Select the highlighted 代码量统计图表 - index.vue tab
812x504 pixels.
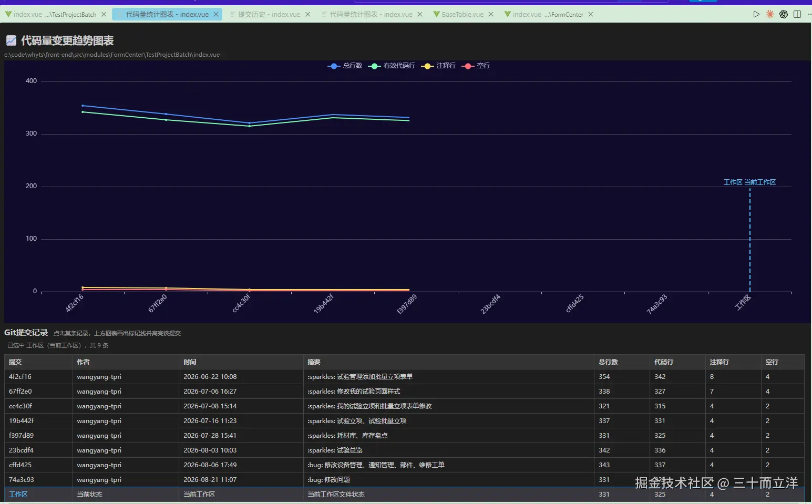point(167,14)
